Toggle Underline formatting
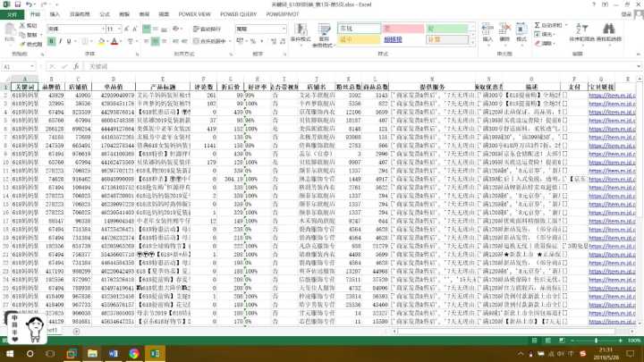644x362 pixels. 69,41
